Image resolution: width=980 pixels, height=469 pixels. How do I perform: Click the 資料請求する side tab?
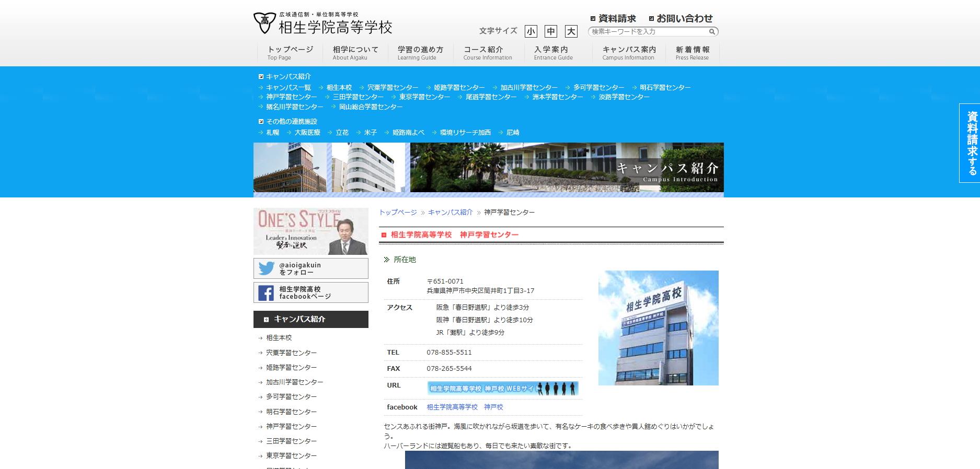[971, 143]
